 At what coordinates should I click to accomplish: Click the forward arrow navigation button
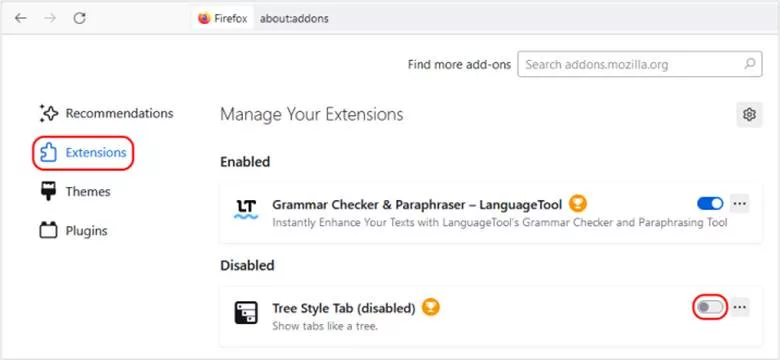50,18
